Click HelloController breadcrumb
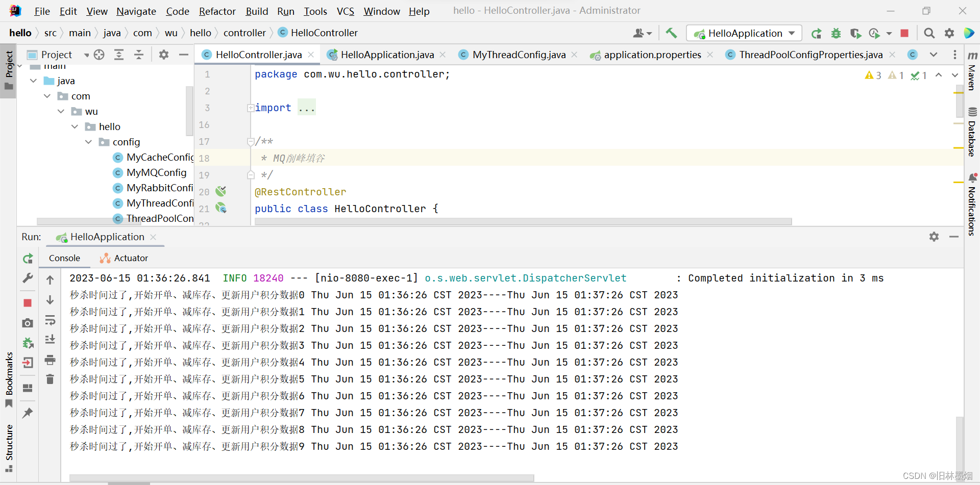 point(324,33)
